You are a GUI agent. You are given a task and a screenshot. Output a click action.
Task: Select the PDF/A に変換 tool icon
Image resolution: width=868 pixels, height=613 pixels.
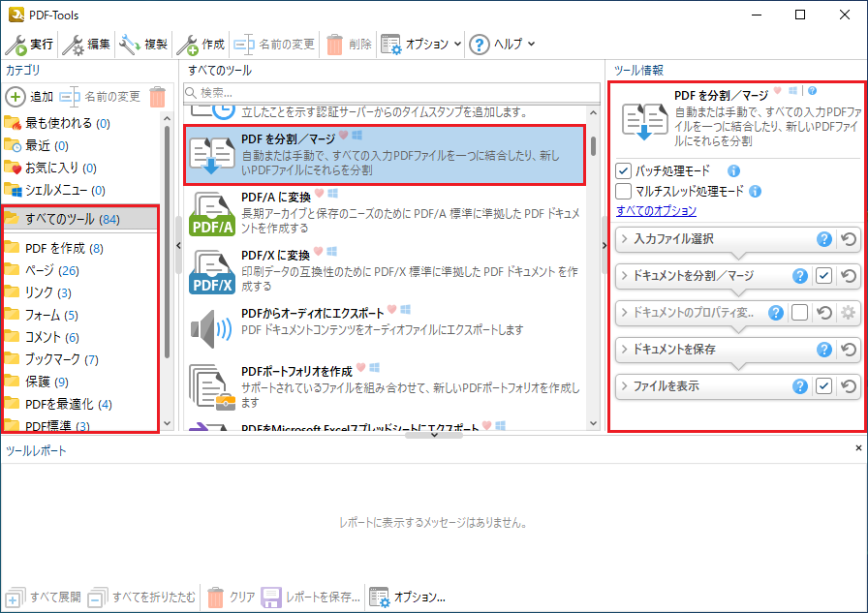[x=212, y=214]
